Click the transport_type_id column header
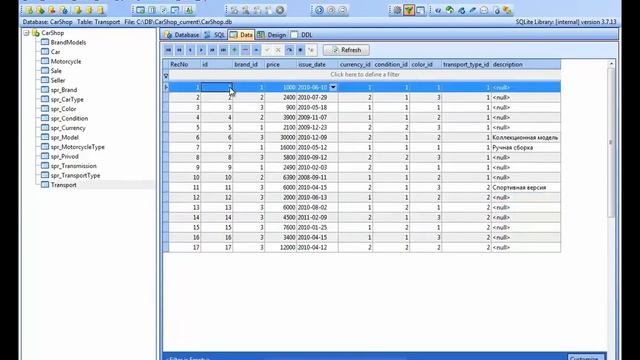The image size is (640, 360). (466, 64)
